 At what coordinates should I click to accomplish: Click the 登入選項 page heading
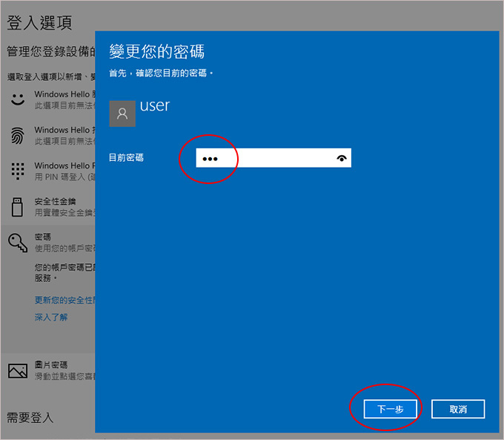(39, 23)
